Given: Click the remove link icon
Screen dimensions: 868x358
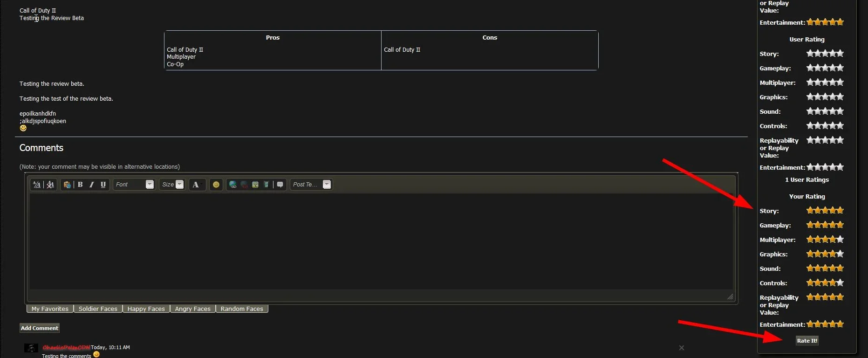Looking at the screenshot, I should click(244, 185).
